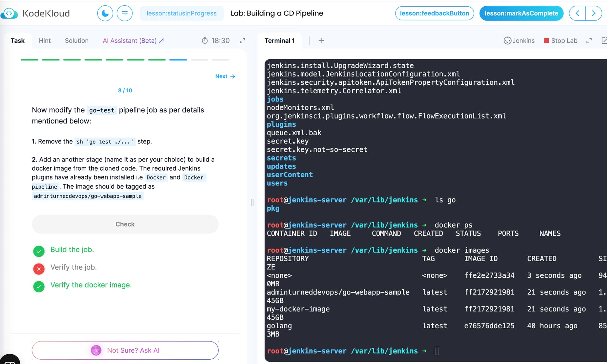Click the purple AI orb icon

point(96,350)
